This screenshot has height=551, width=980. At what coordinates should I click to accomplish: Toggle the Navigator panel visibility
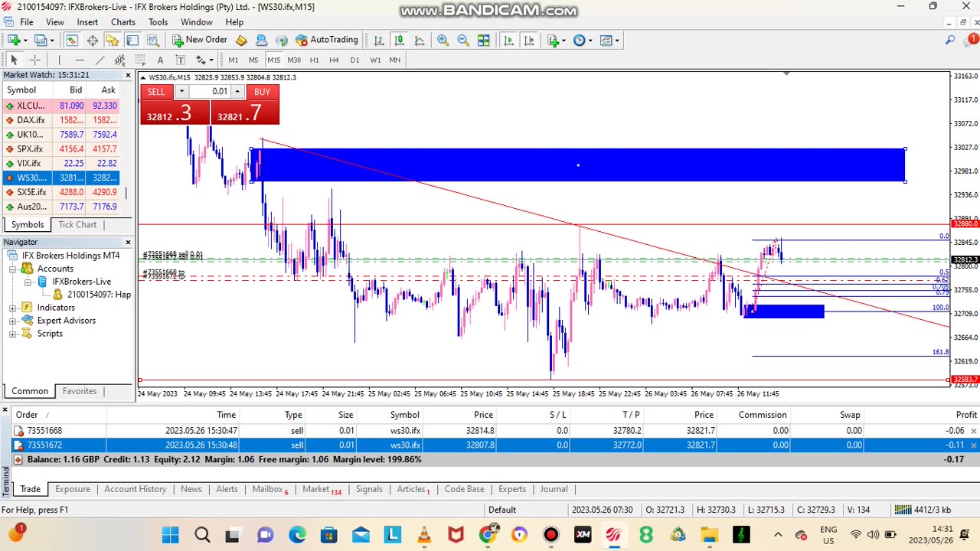pos(112,40)
